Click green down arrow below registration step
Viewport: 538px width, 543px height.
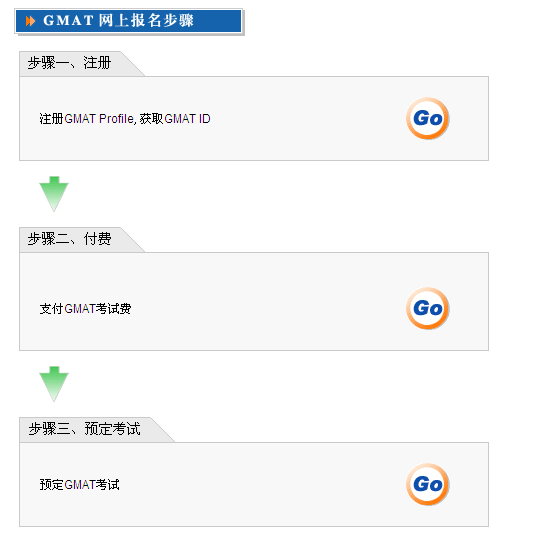(x=54, y=194)
